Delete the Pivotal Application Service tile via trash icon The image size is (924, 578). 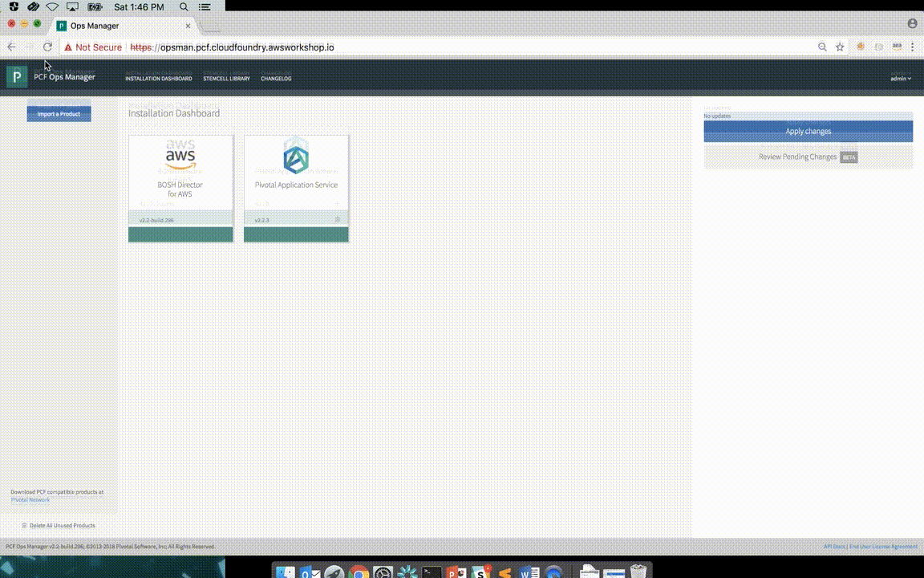click(x=338, y=219)
